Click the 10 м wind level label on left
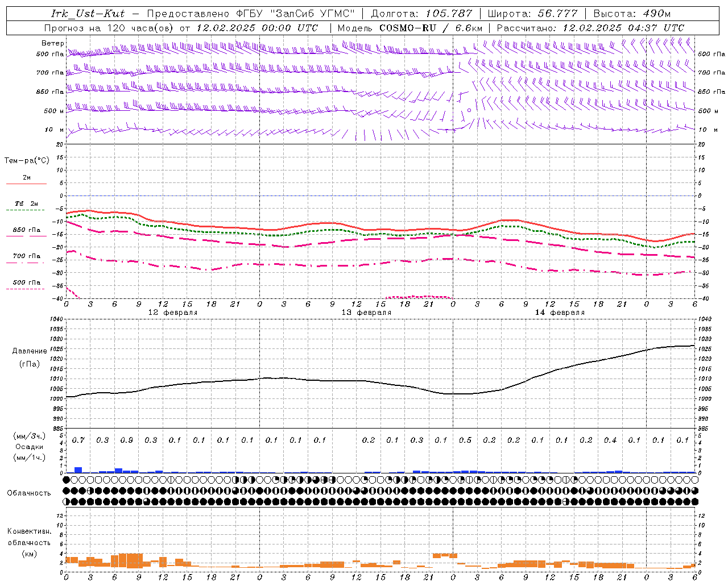The height and width of the screenshot is (582, 728). (55, 130)
